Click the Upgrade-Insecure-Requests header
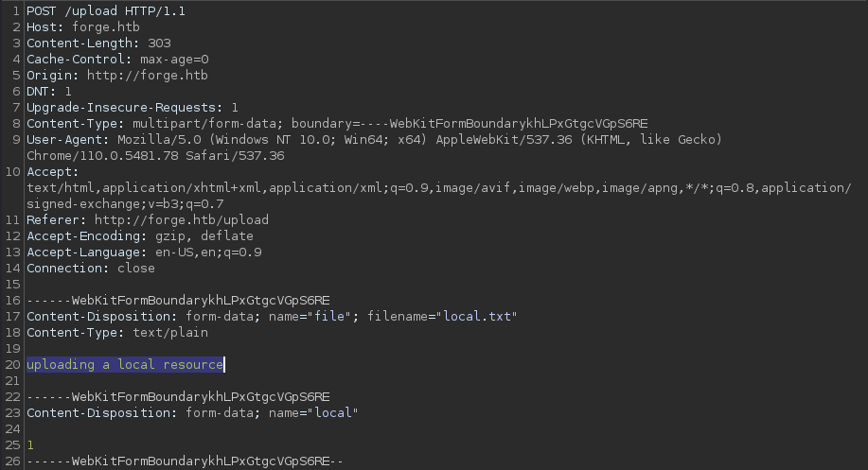This screenshot has width=868, height=470. coord(133,107)
